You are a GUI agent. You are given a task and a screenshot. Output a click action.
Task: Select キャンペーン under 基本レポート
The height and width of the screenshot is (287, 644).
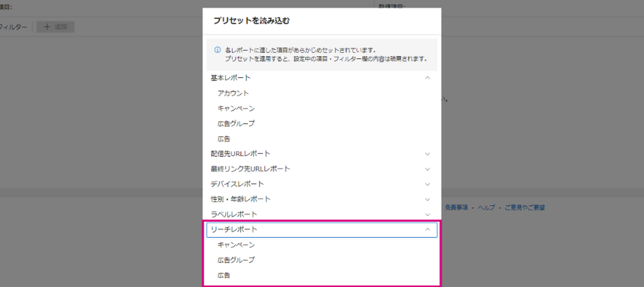click(236, 108)
